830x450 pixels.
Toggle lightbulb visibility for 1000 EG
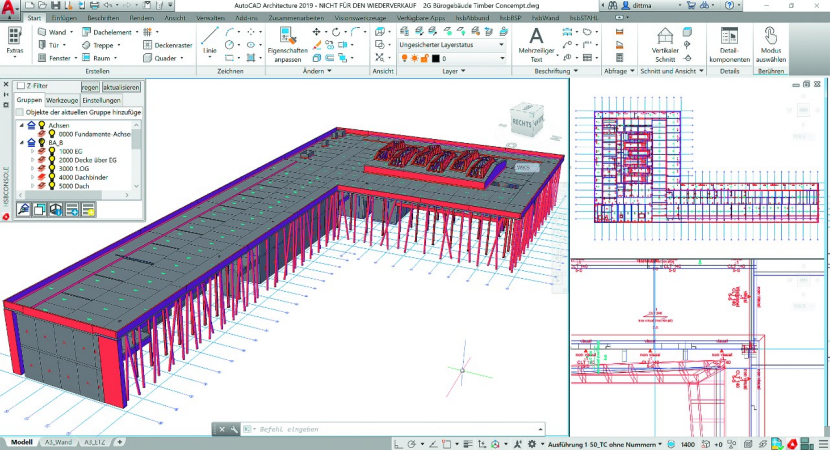[51, 151]
